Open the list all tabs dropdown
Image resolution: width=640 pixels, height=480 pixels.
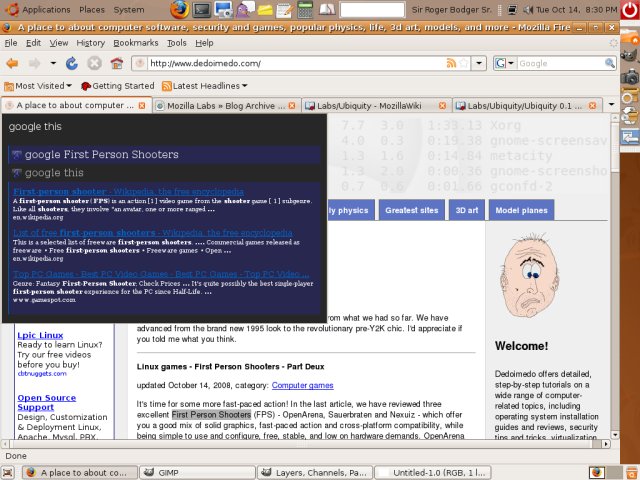coord(611,105)
